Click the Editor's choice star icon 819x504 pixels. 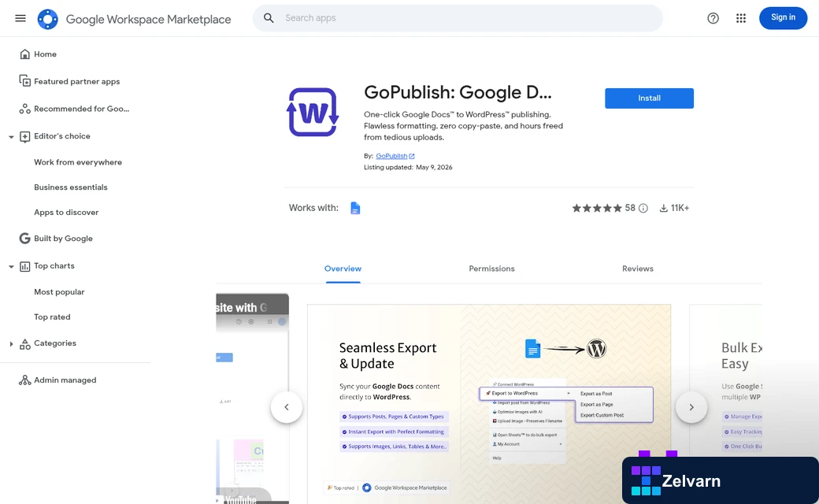24,136
